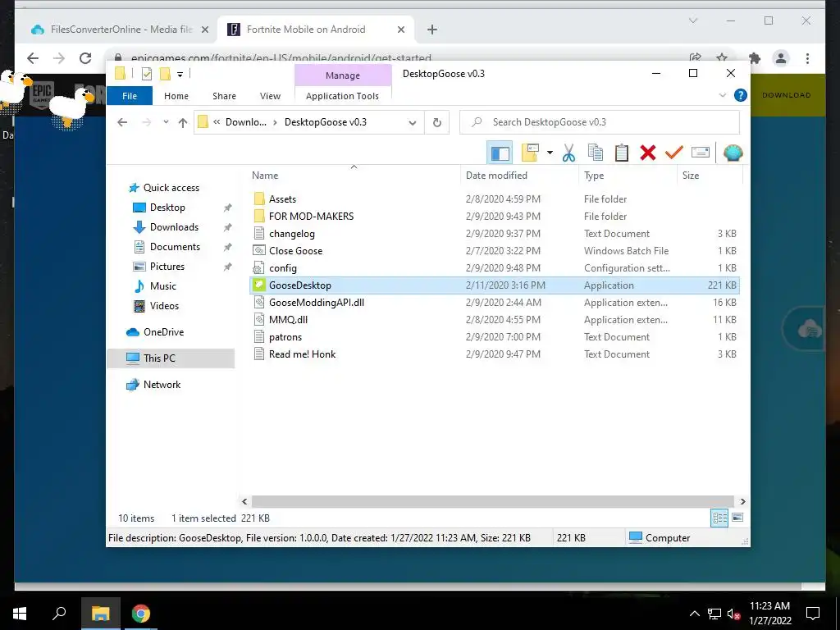This screenshot has height=630, width=840.
Task: Open dropdown arrow next to folder options icon
Action: click(x=550, y=153)
